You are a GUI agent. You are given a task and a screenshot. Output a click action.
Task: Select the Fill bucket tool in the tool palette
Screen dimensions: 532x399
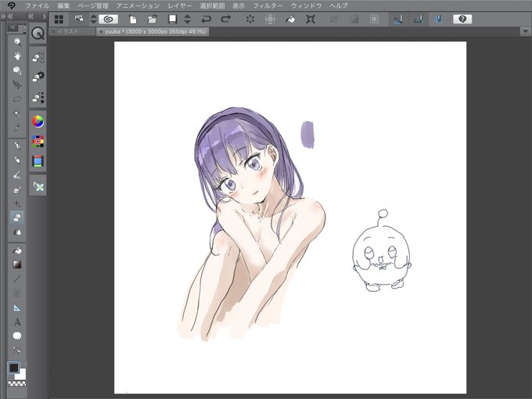pyautogui.click(x=17, y=250)
